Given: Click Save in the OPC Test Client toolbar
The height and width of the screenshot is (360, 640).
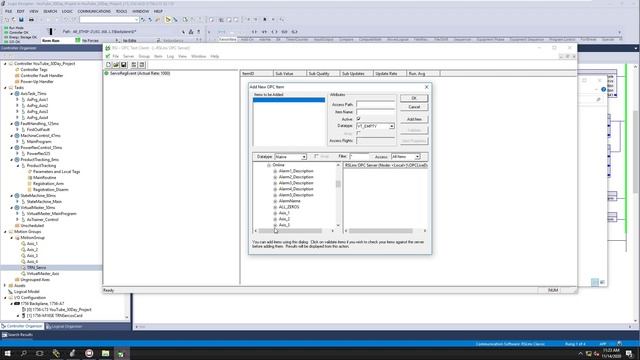Looking at the screenshot, I should pyautogui.click(x=124, y=65).
